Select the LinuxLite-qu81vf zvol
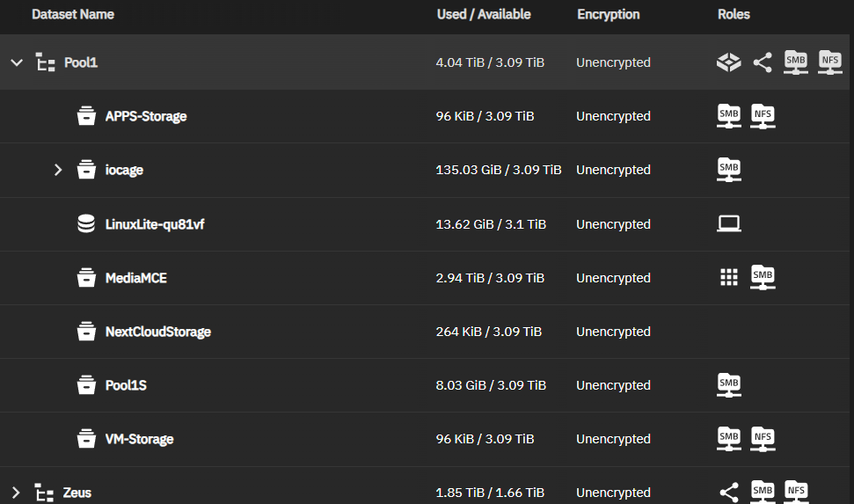The height and width of the screenshot is (504, 854). [155, 224]
